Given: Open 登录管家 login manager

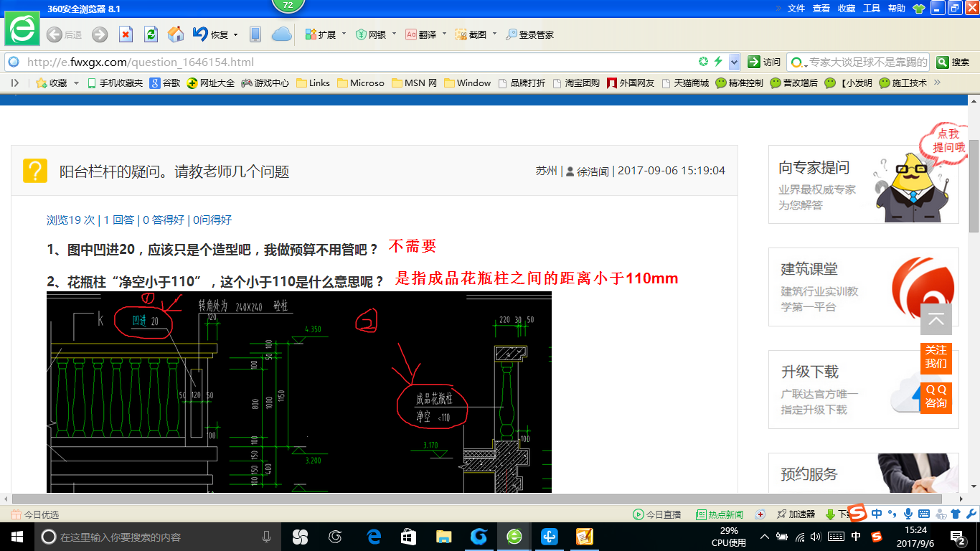Looking at the screenshot, I should pyautogui.click(x=529, y=34).
